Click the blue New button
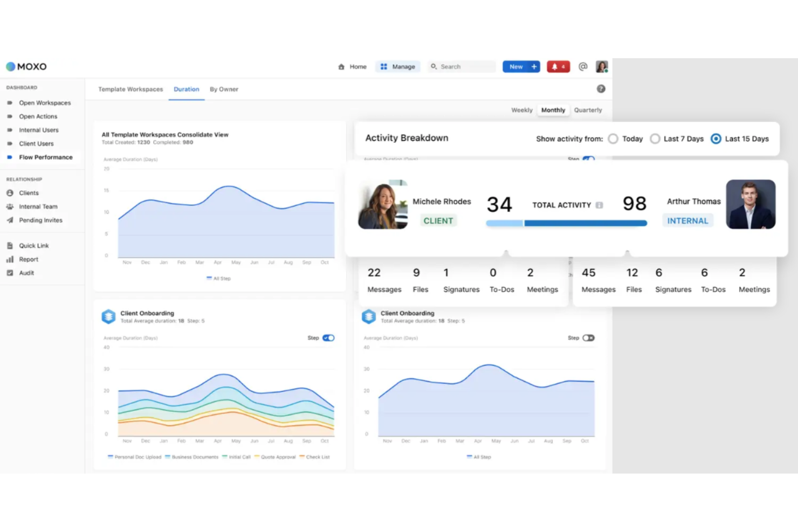This screenshot has width=798, height=532. pyautogui.click(x=521, y=67)
